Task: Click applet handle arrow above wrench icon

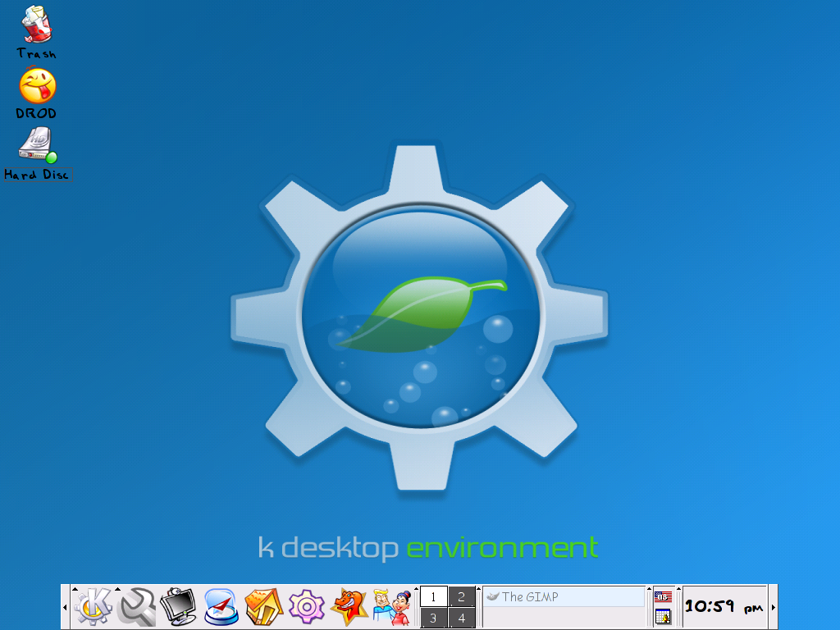Action: pos(117,589)
